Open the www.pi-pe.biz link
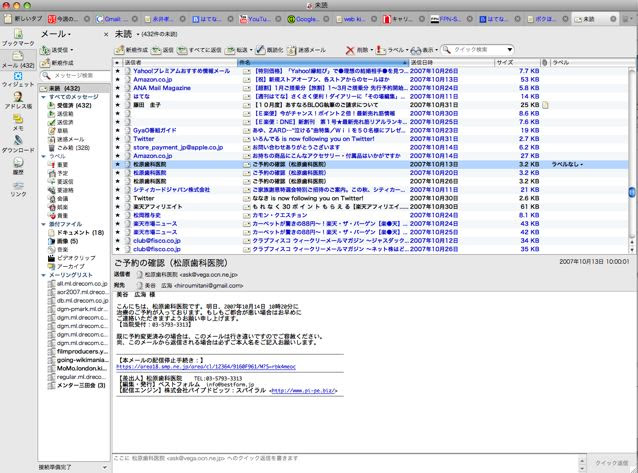This screenshot has width=638, height=473. [x=303, y=391]
